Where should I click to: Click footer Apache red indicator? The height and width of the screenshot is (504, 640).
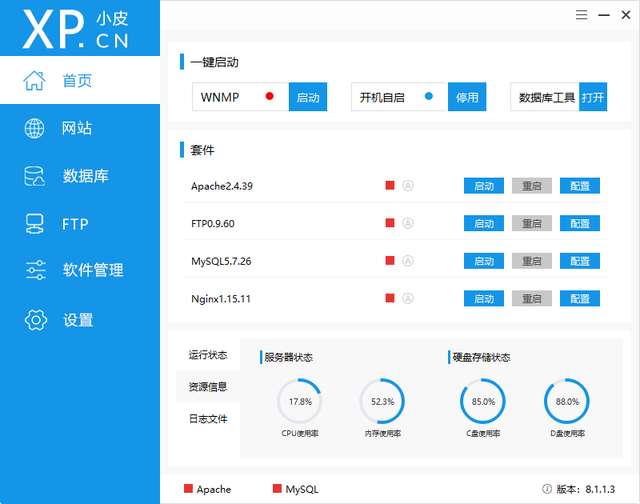[x=188, y=488]
